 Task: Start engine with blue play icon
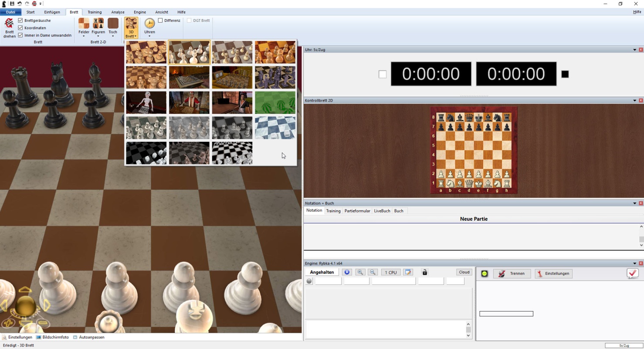[x=347, y=272]
